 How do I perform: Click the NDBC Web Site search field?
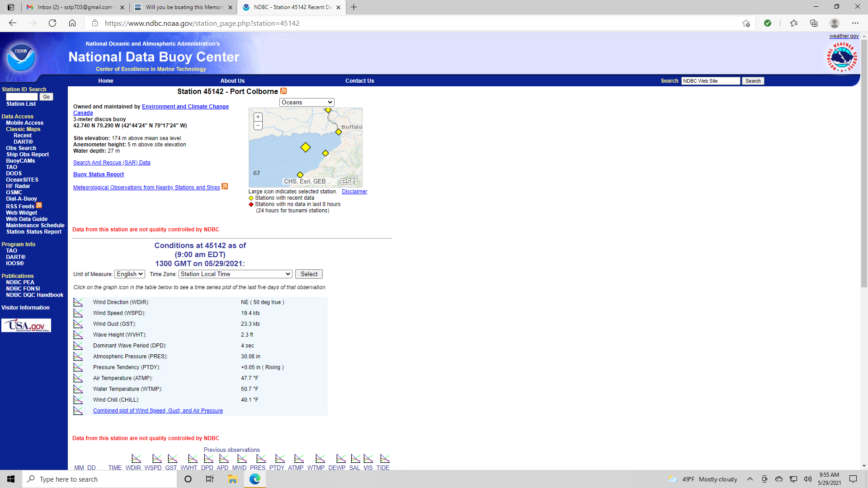point(711,81)
